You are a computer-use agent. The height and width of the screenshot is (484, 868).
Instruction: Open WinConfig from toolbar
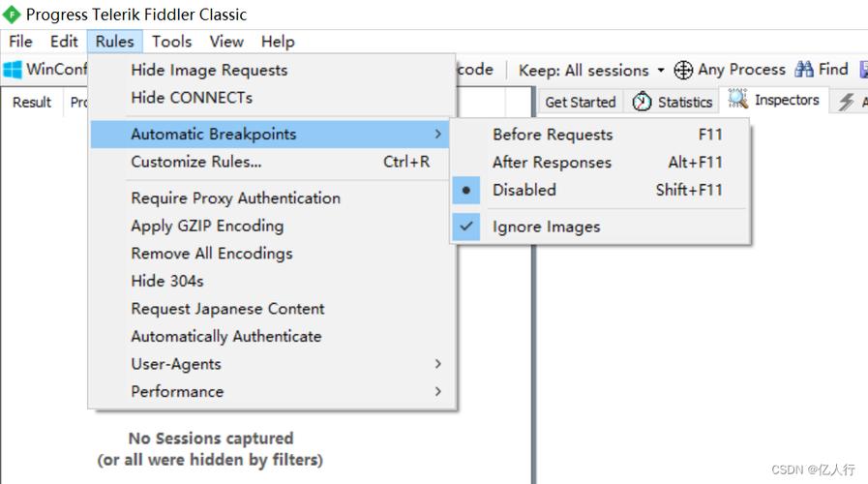coord(45,70)
